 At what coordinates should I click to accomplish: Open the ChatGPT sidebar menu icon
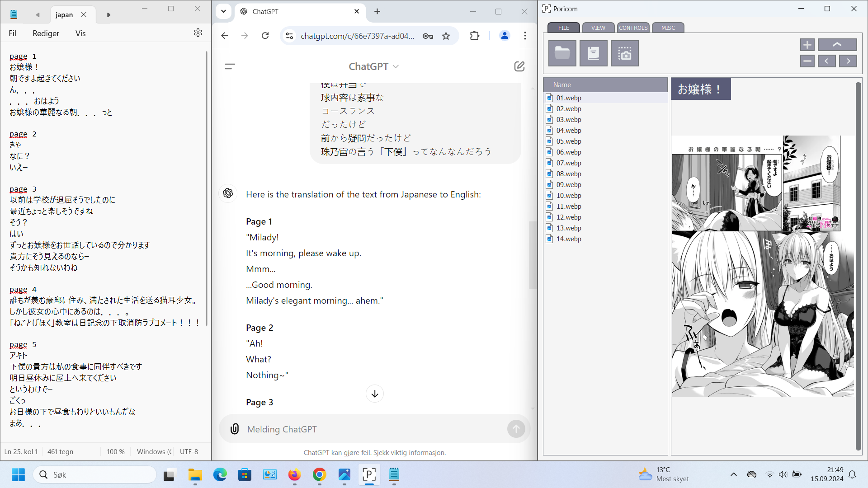click(x=230, y=66)
